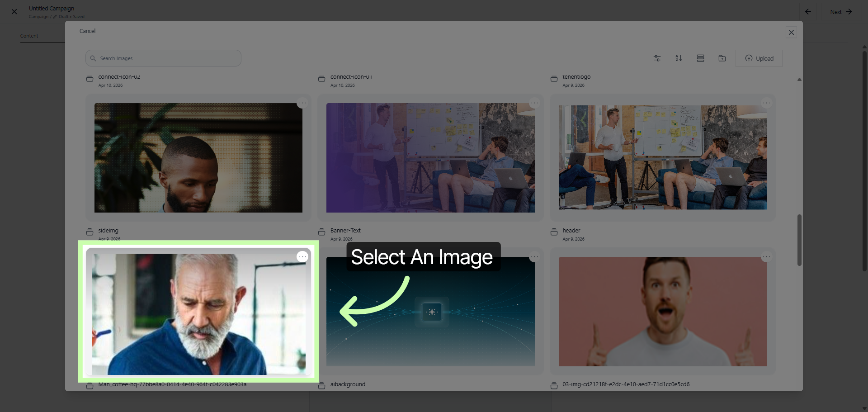
Task: Click the 03-img-cd21218f file name
Action: click(626, 384)
